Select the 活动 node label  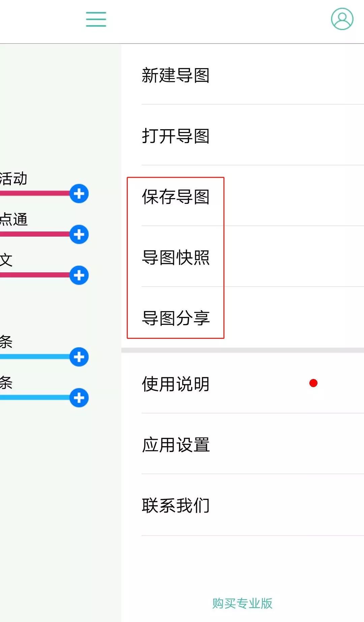pyautogui.click(x=13, y=179)
